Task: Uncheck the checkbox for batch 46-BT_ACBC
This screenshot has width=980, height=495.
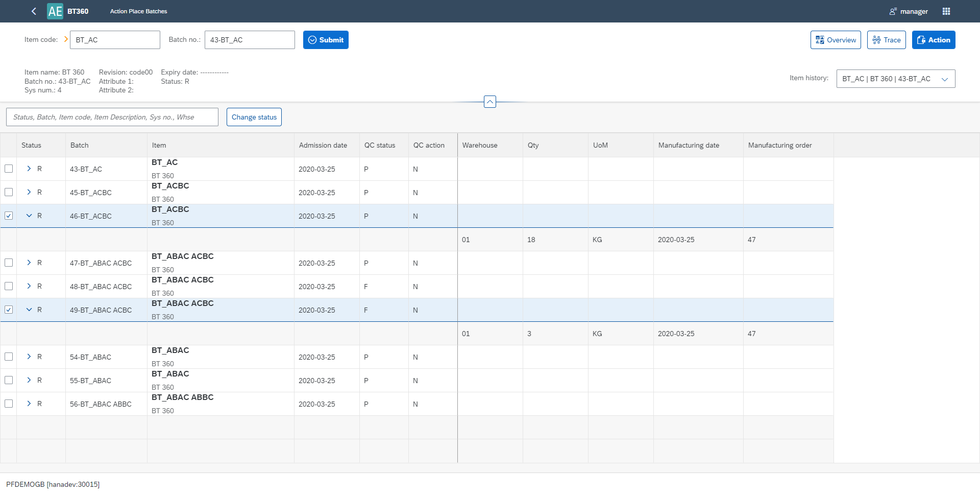Action: coord(8,215)
